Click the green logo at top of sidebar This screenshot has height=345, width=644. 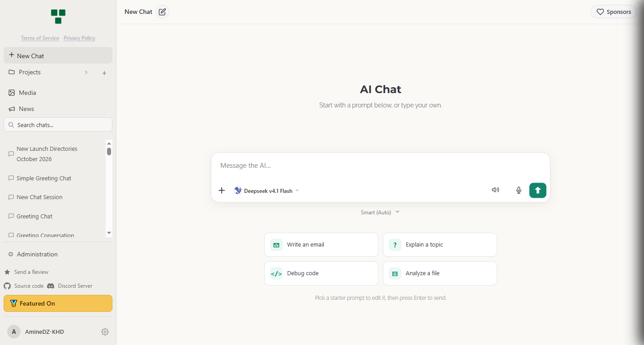(58, 17)
